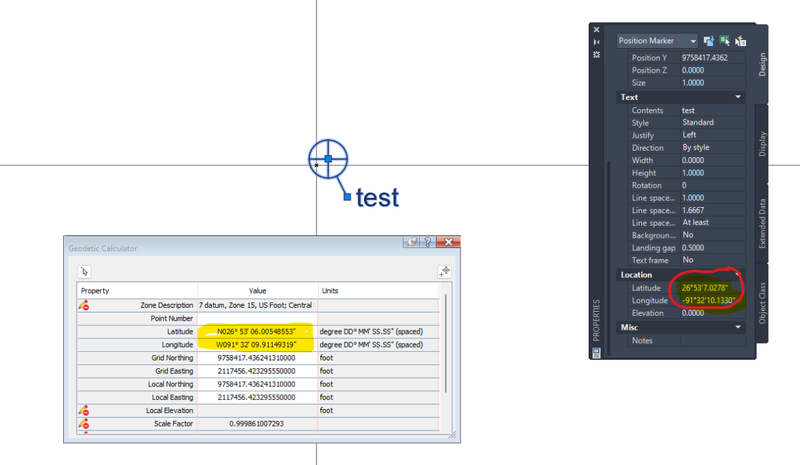Viewport: 800px width, 465px height.
Task: Collapse the Misc section in Properties
Action: (738, 327)
